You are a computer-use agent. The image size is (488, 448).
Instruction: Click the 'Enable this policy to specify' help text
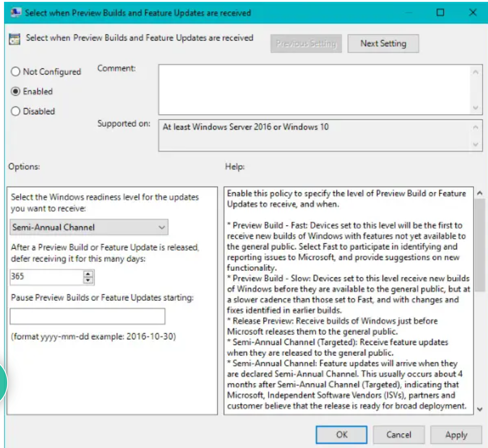(x=347, y=199)
